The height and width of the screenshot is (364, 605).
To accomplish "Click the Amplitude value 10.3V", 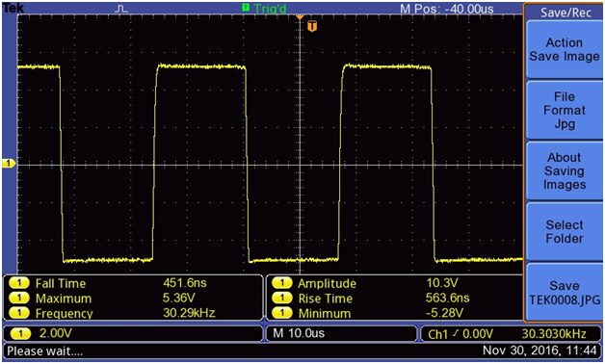I will click(x=442, y=283).
